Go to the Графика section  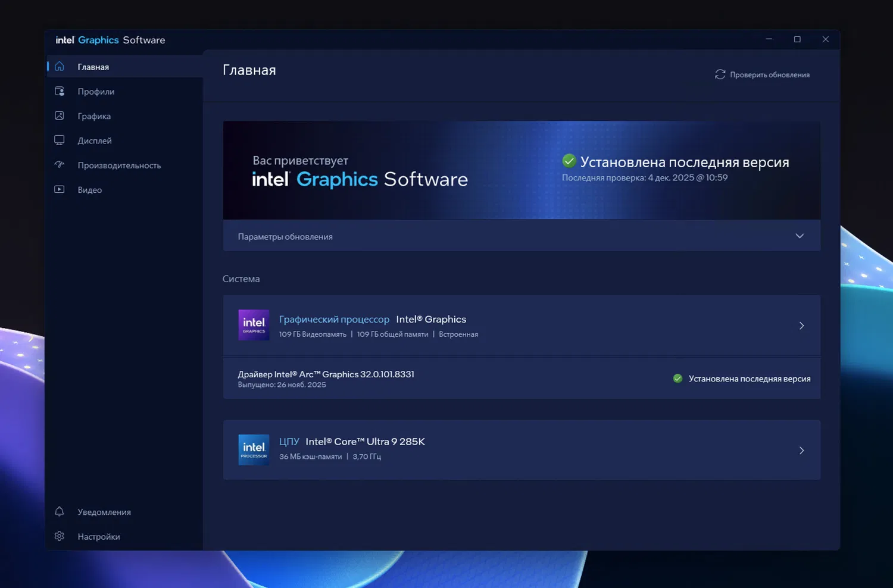tap(125, 116)
